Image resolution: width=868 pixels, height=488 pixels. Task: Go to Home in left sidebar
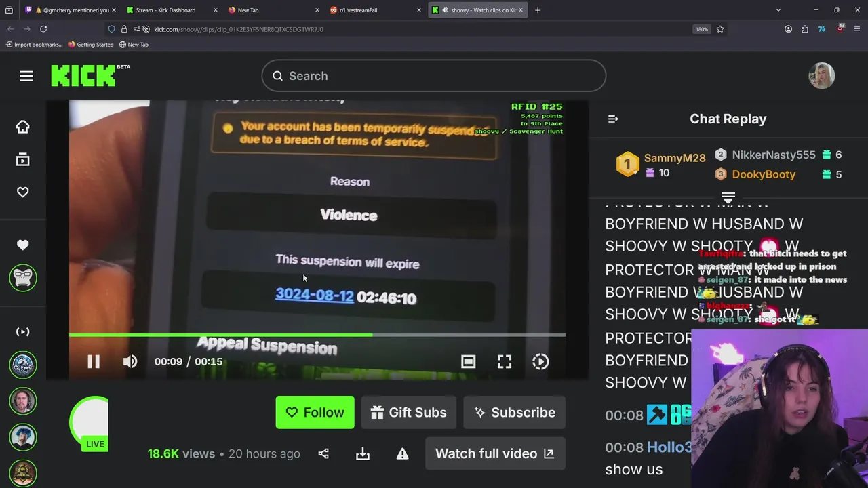[23, 127]
